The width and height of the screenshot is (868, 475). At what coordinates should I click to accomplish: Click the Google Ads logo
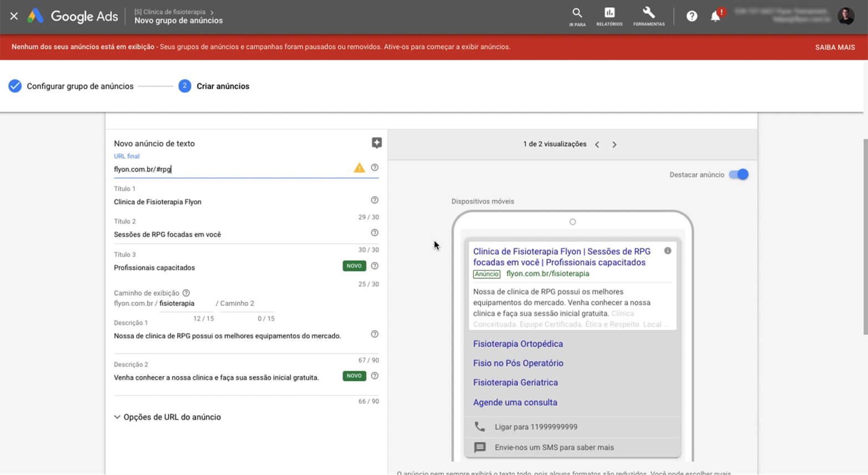73,16
